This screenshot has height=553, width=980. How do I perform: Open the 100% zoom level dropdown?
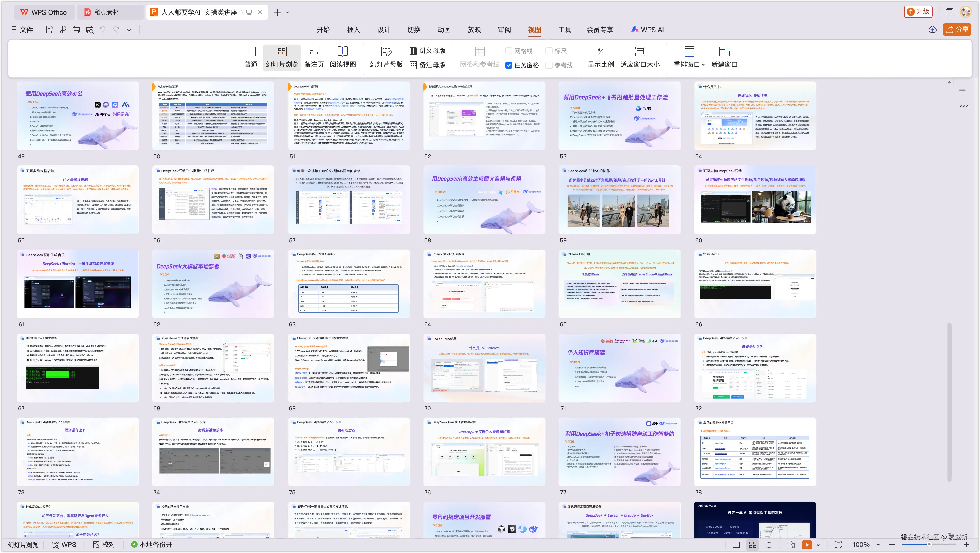[x=878, y=545]
